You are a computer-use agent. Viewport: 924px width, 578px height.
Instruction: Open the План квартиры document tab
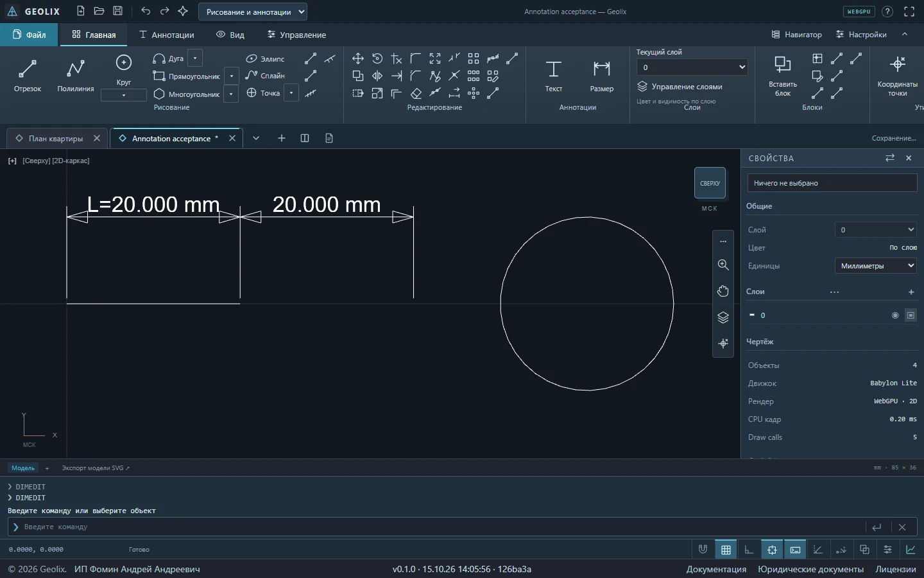tap(56, 138)
